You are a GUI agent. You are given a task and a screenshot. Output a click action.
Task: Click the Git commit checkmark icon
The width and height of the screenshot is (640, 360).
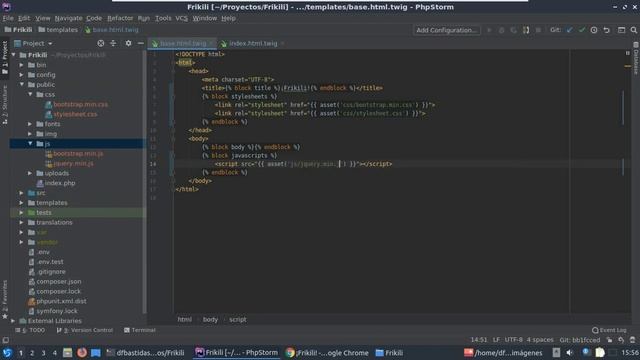tap(582, 30)
